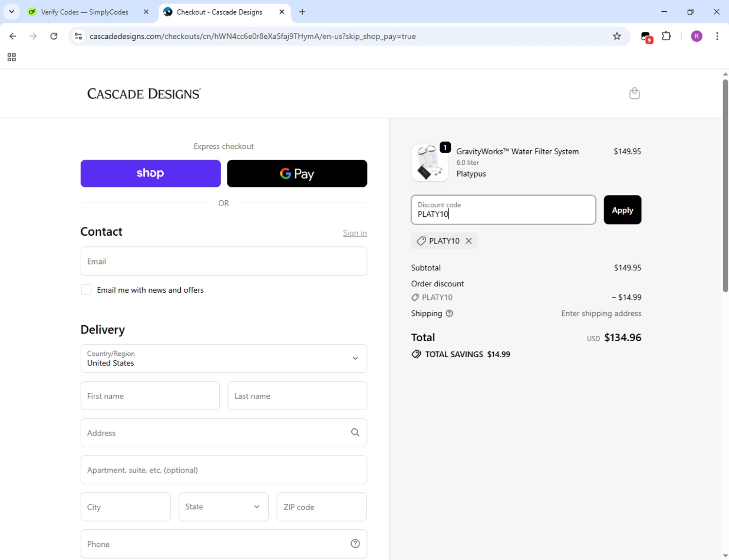The width and height of the screenshot is (729, 560).
Task: Open the Chrome profile avatar R
Action: pos(696,36)
